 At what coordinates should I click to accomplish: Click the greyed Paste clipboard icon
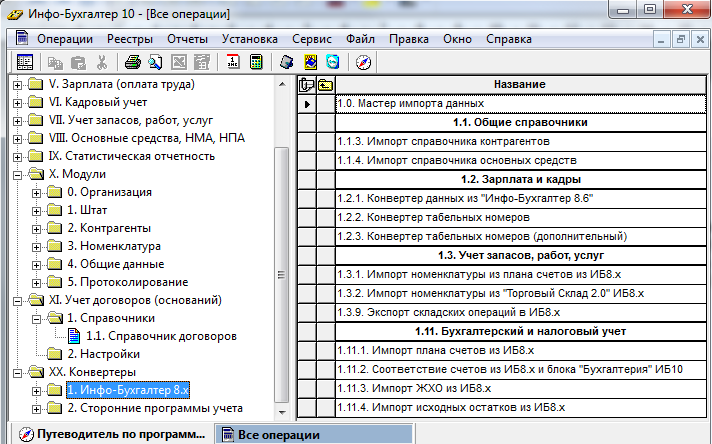point(79,63)
